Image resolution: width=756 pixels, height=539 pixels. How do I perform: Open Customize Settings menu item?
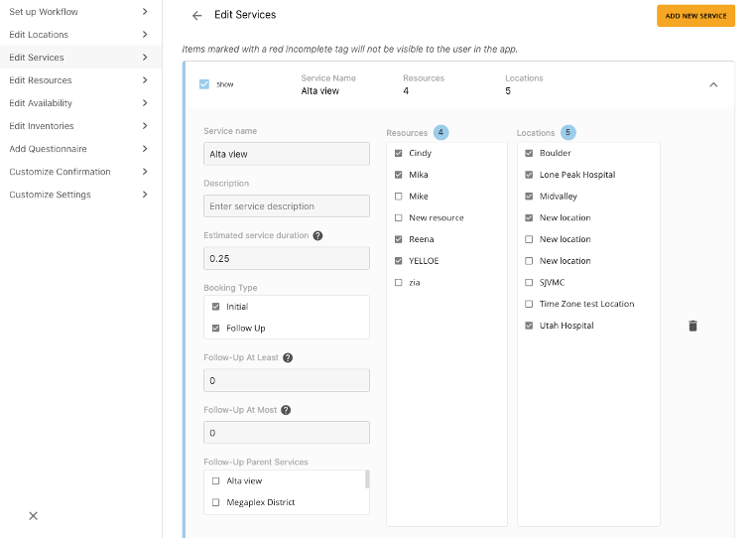pyautogui.click(x=80, y=195)
